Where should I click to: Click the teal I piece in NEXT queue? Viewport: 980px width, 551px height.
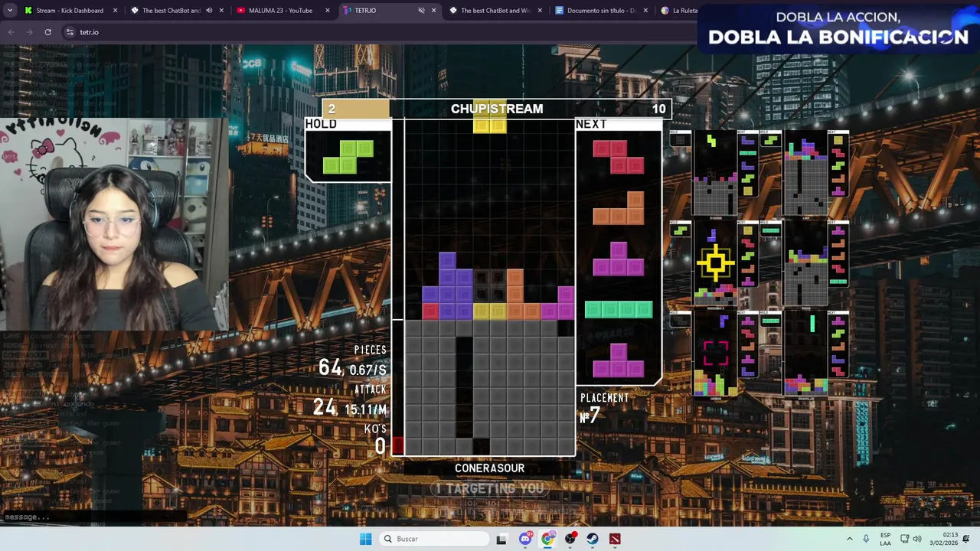click(619, 310)
